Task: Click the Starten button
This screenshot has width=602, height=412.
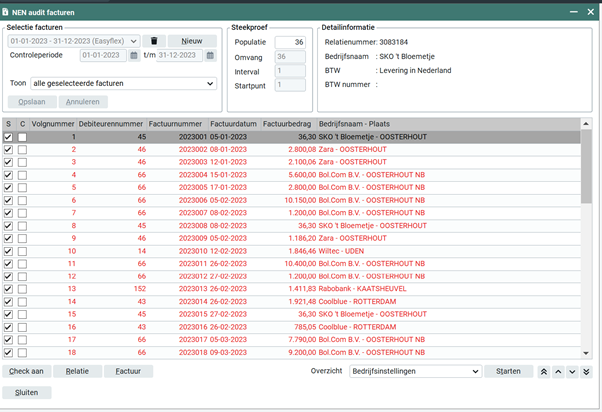Action: click(x=508, y=371)
